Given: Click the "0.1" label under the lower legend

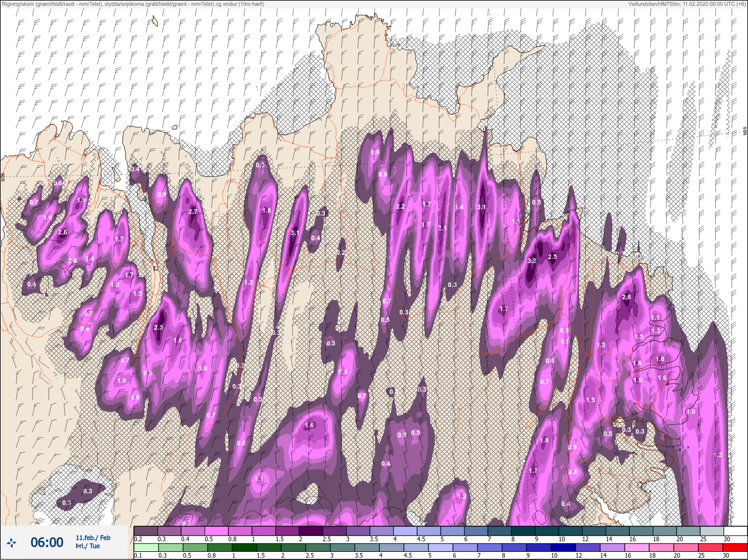Looking at the screenshot, I should coord(138,555).
